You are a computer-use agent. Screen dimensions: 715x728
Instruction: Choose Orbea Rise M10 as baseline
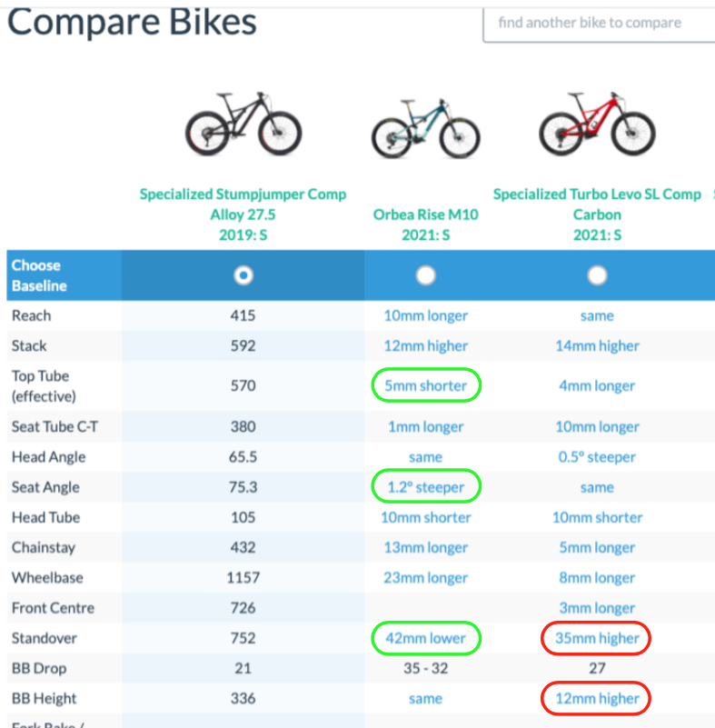point(425,275)
